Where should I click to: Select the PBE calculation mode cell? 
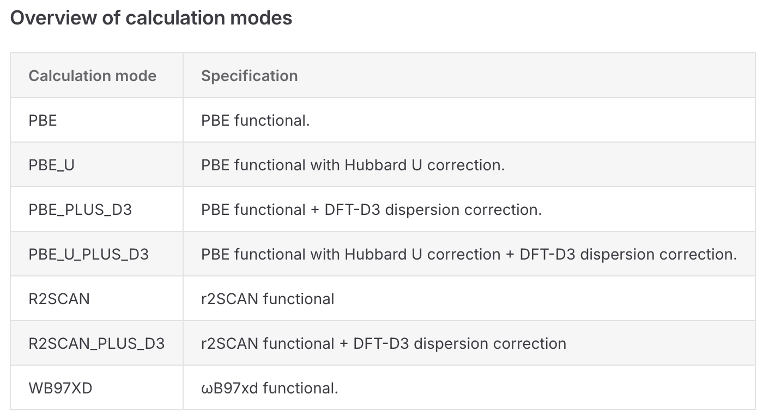coord(43,120)
